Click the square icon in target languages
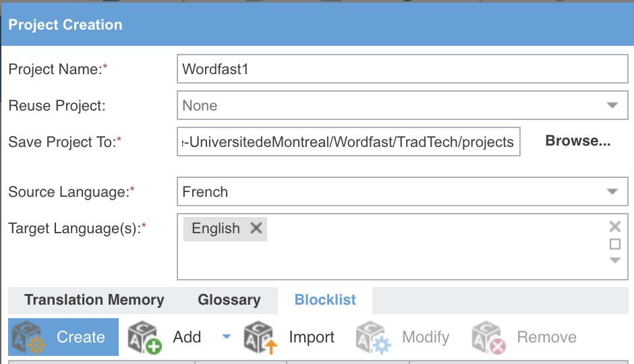 (x=615, y=244)
